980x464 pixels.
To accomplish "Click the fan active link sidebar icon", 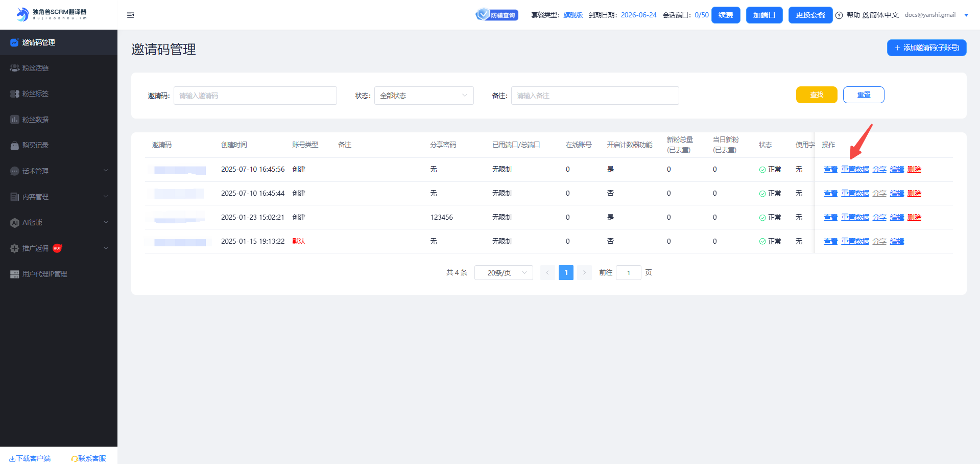I will 14,68.
